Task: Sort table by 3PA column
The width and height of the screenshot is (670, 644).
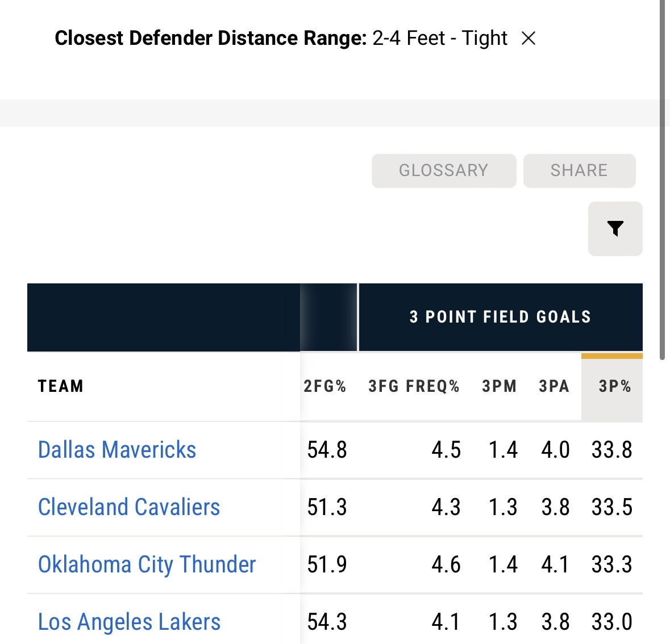Action: pos(554,386)
